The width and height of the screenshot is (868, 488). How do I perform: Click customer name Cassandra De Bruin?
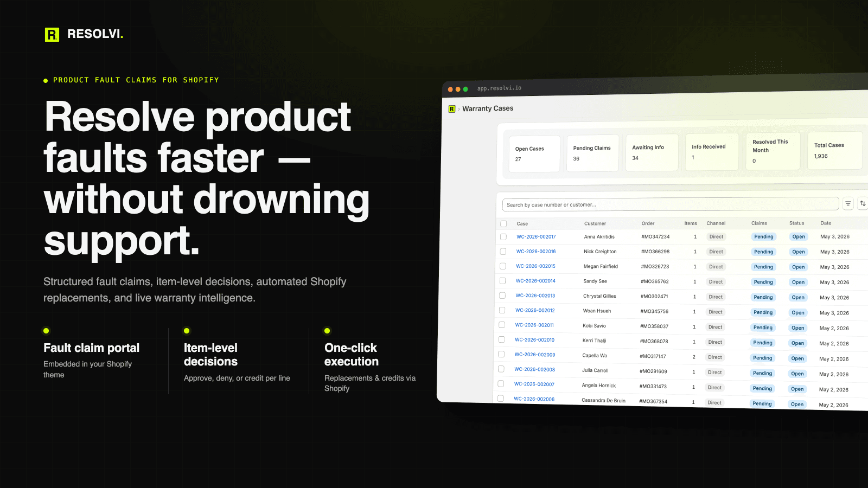pos(603,400)
